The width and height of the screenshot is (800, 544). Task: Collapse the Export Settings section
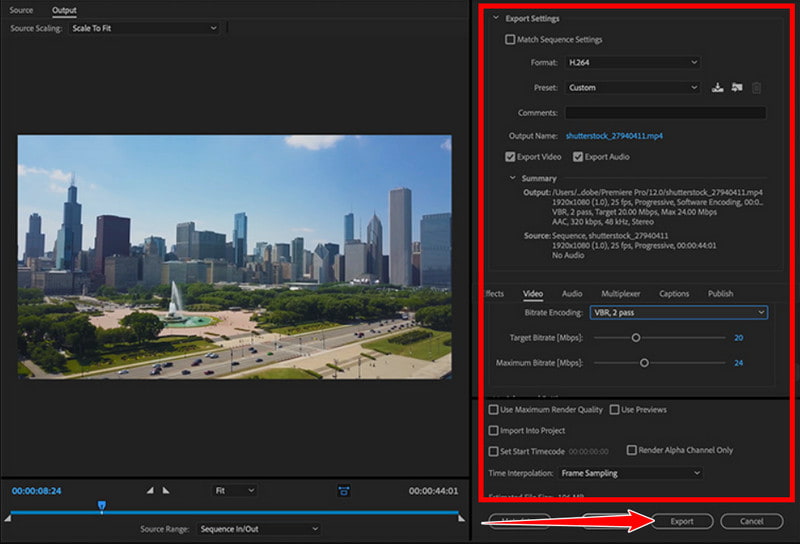point(495,18)
